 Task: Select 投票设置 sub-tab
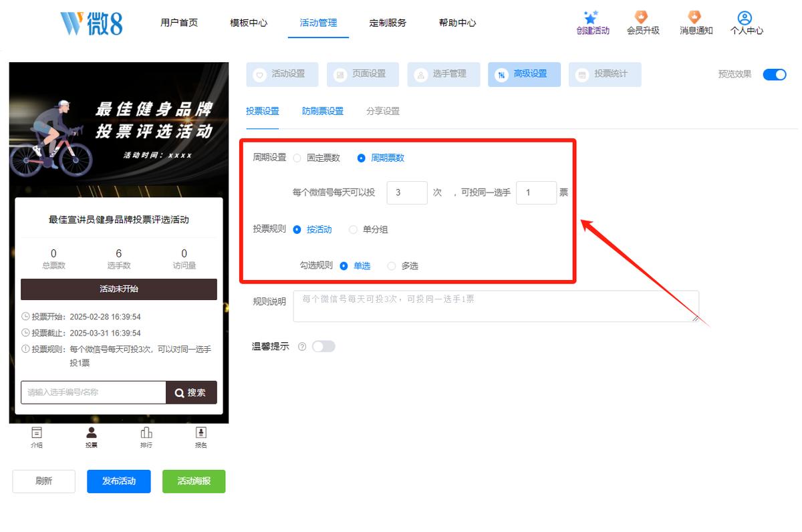tap(263, 111)
